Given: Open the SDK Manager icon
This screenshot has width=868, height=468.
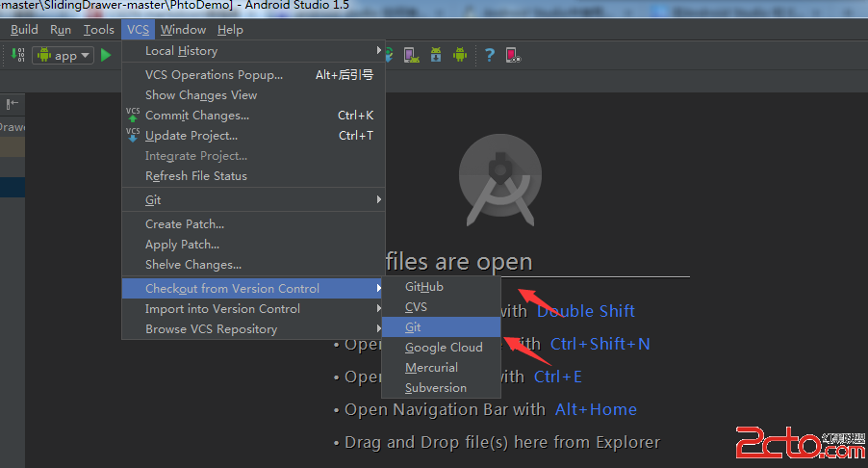Looking at the screenshot, I should [436, 55].
